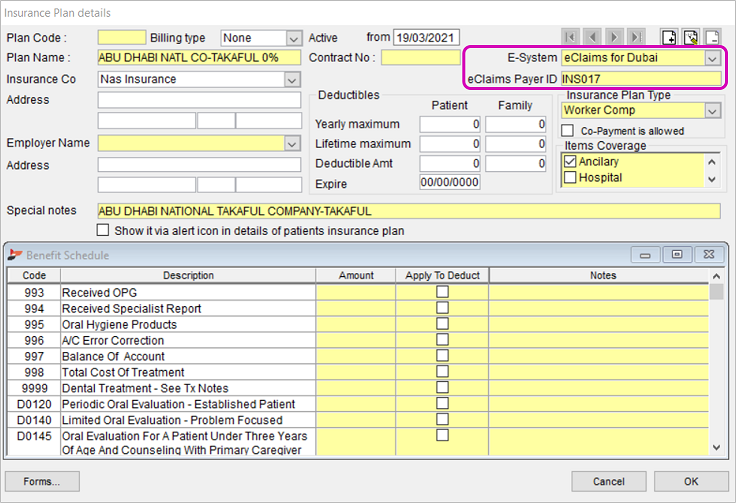
Task: Click the Contract No input field
Action: [420, 58]
